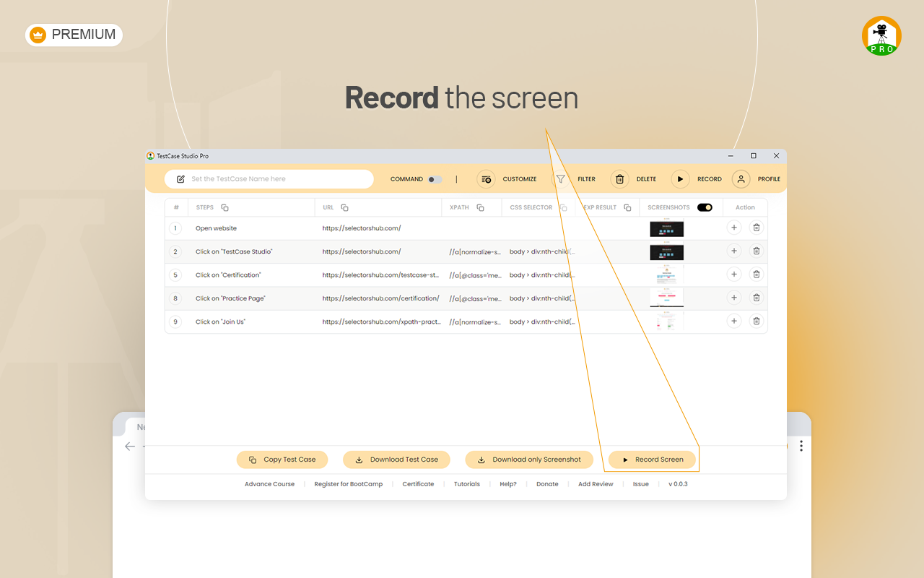The height and width of the screenshot is (578, 924).
Task: Select Advance Course in the footer menu
Action: 269,484
